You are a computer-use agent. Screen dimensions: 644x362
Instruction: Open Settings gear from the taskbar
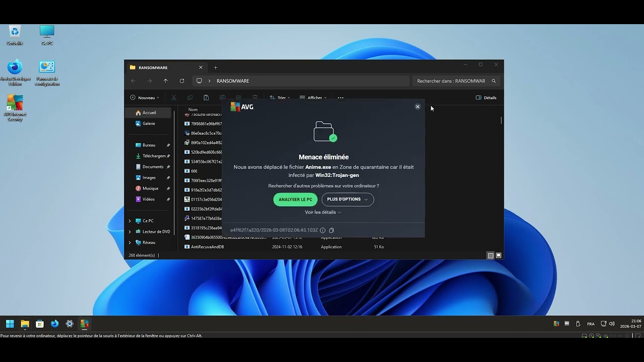[69, 324]
